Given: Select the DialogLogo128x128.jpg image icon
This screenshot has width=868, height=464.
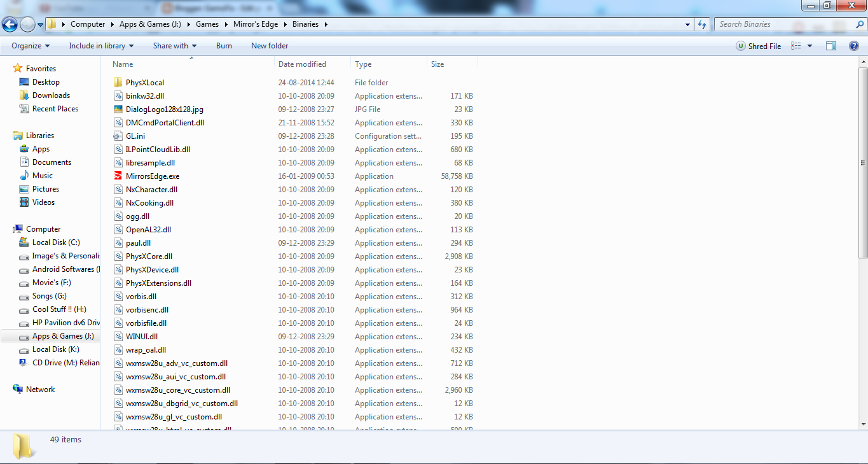Looking at the screenshot, I should pyautogui.click(x=118, y=109).
